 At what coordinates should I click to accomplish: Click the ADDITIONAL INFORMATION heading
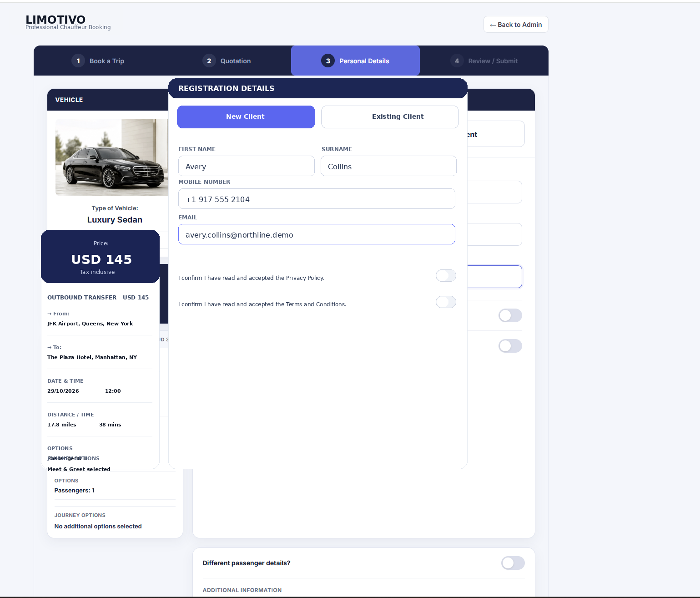pyautogui.click(x=242, y=590)
